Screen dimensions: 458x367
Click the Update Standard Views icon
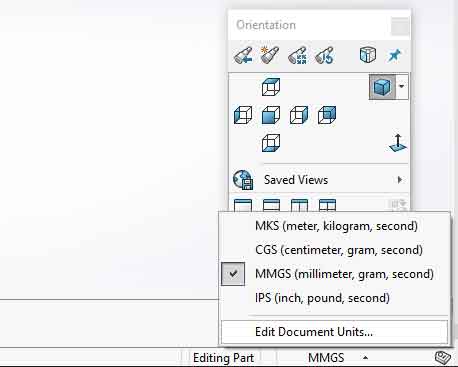click(297, 55)
